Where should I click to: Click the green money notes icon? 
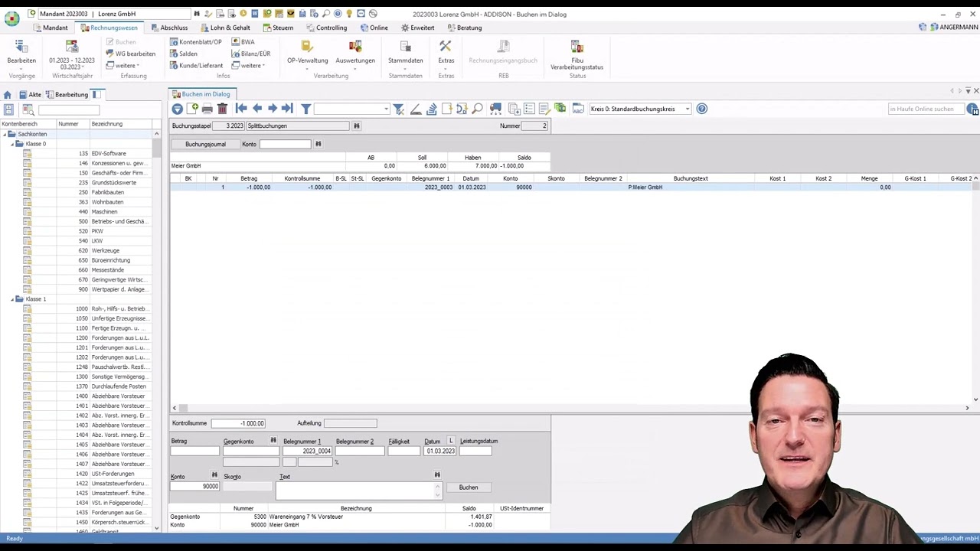pos(560,109)
